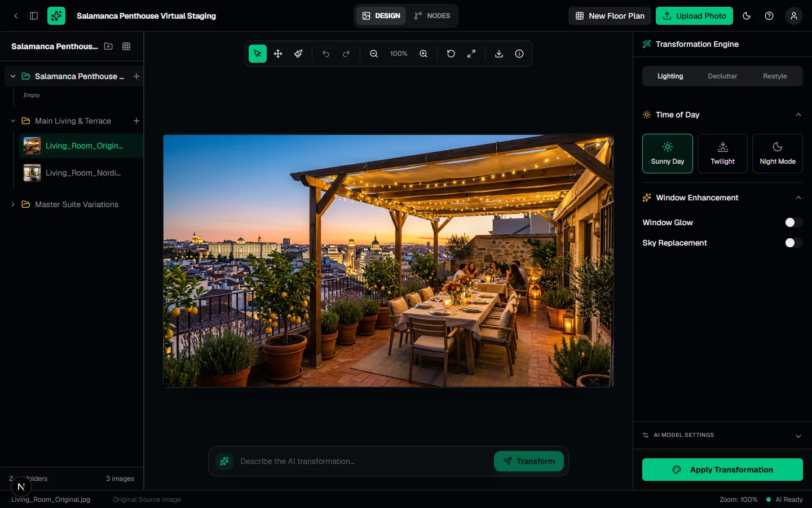812x508 pixels.
Task: Add item to Main Living & Terrace
Action: tap(136, 121)
